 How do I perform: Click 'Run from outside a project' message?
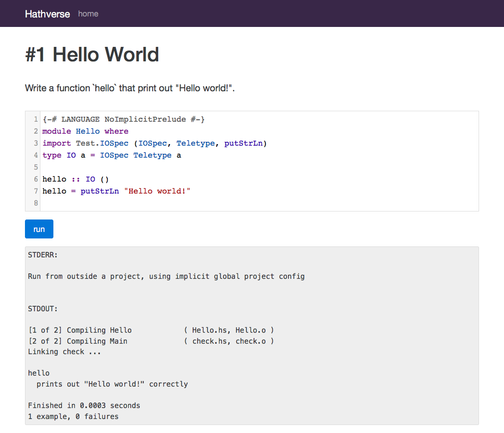pos(166,276)
